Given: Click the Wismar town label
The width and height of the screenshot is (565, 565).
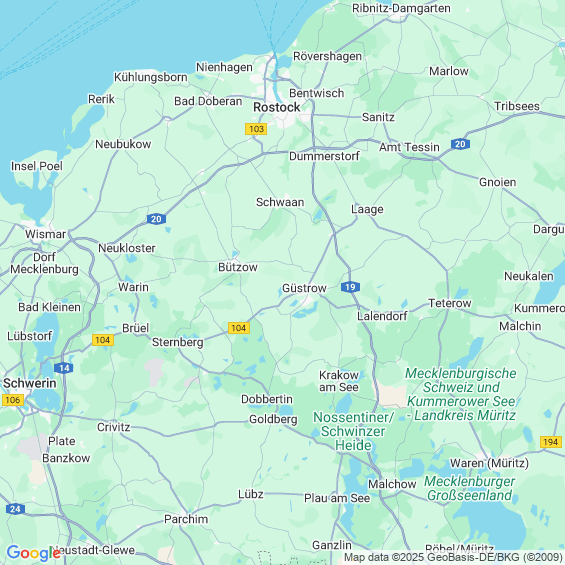Looking at the screenshot, I should 45,234.
